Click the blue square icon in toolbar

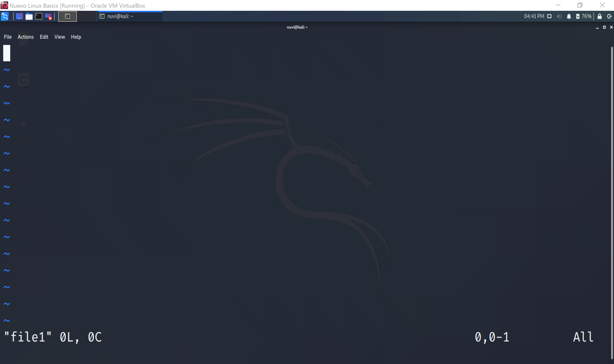tap(19, 16)
